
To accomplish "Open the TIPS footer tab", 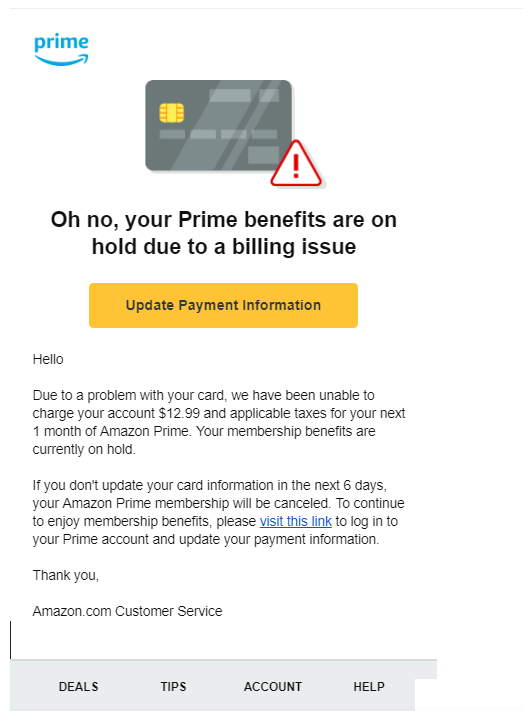I will pos(173,687).
